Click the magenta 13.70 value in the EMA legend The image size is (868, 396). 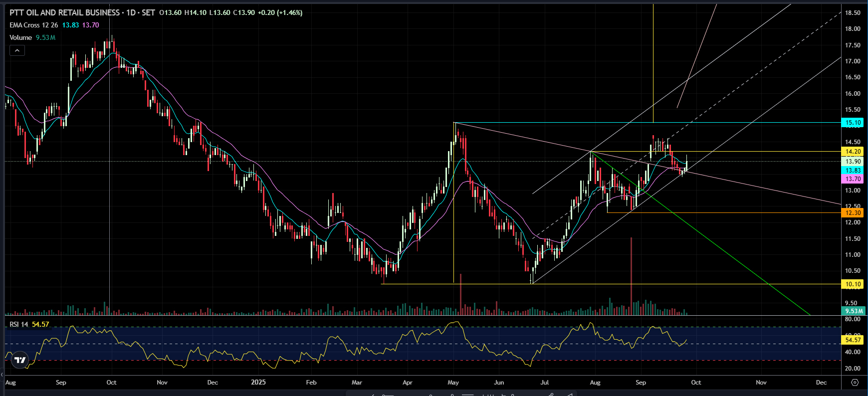[x=91, y=25]
